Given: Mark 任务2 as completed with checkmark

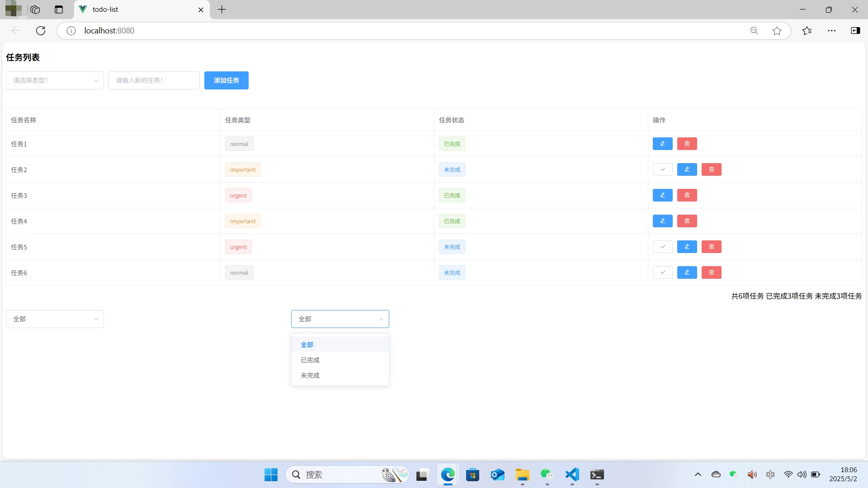Looking at the screenshot, I should click(662, 169).
